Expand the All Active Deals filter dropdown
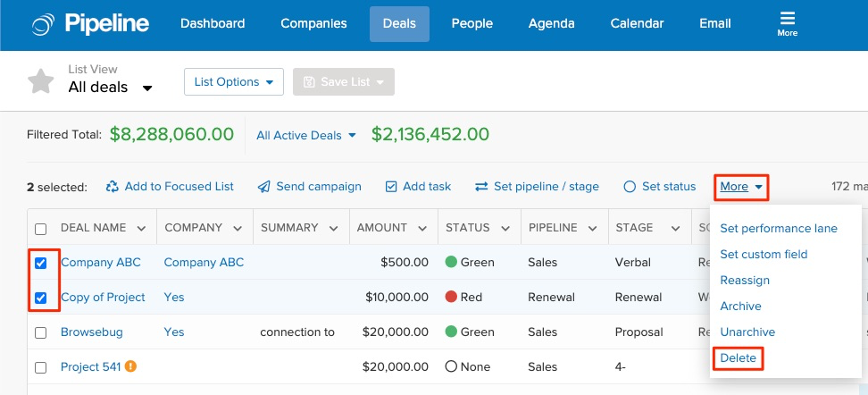This screenshot has height=395, width=868. click(306, 136)
